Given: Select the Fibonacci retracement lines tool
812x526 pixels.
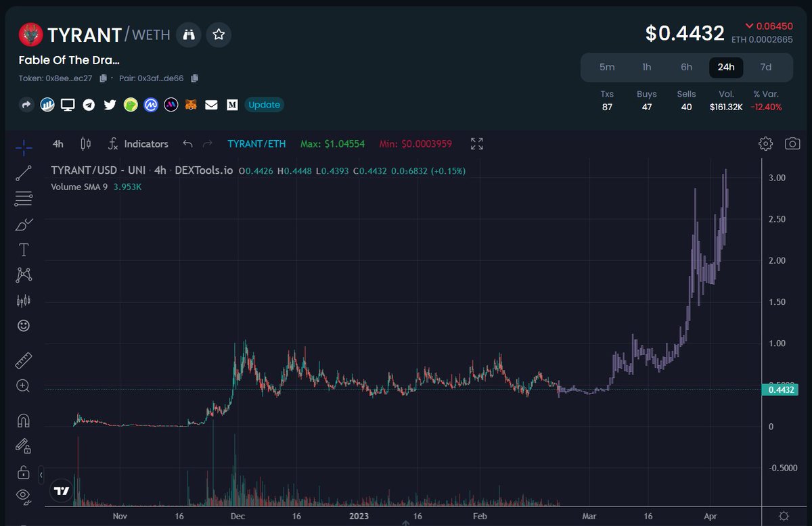Looking at the screenshot, I should pos(23,199).
